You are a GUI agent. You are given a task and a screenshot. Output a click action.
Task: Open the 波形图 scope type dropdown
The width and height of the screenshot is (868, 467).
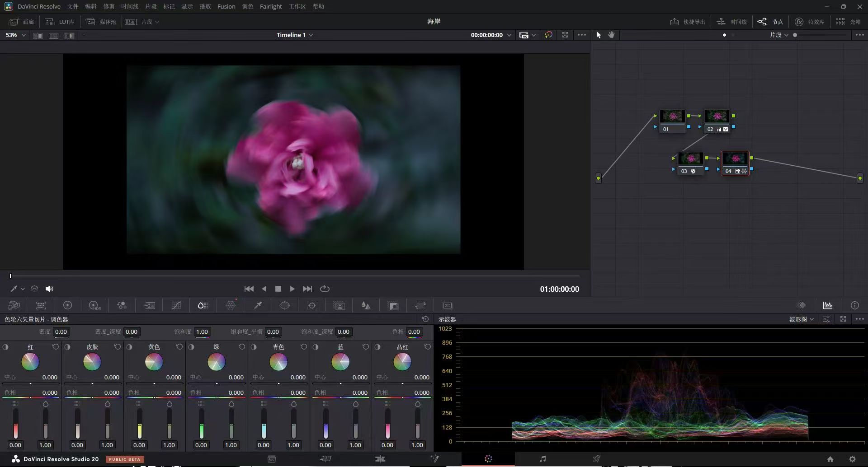pos(802,319)
